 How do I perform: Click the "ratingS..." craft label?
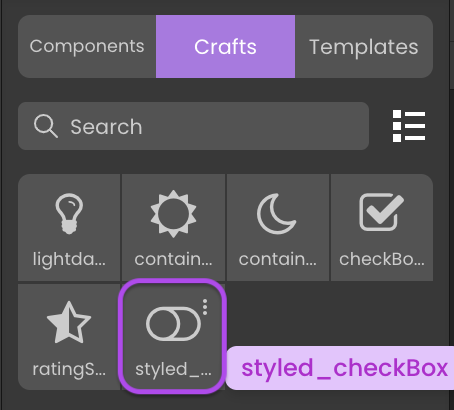pos(69,369)
